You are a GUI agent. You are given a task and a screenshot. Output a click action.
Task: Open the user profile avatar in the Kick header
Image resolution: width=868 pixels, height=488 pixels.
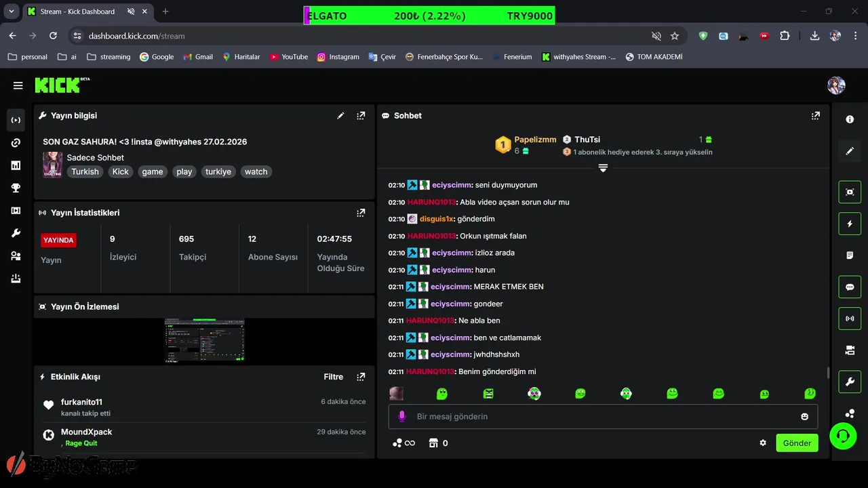click(836, 85)
